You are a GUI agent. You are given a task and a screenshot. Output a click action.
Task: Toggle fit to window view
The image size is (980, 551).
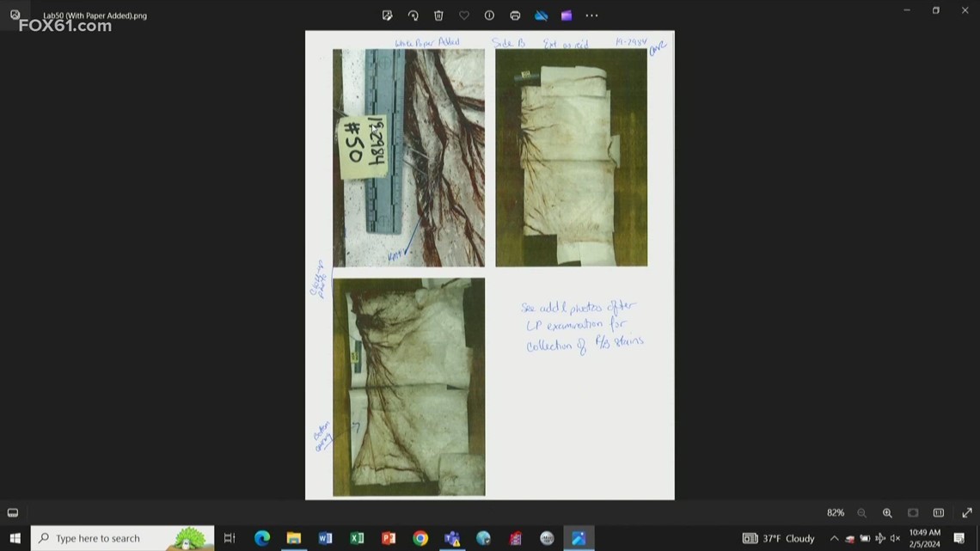914,512
